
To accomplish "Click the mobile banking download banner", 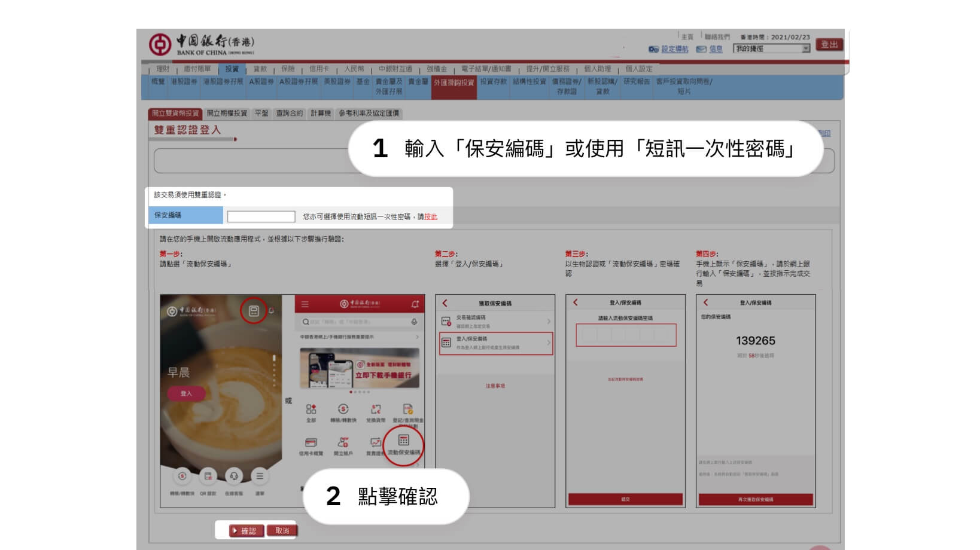I will [x=359, y=368].
